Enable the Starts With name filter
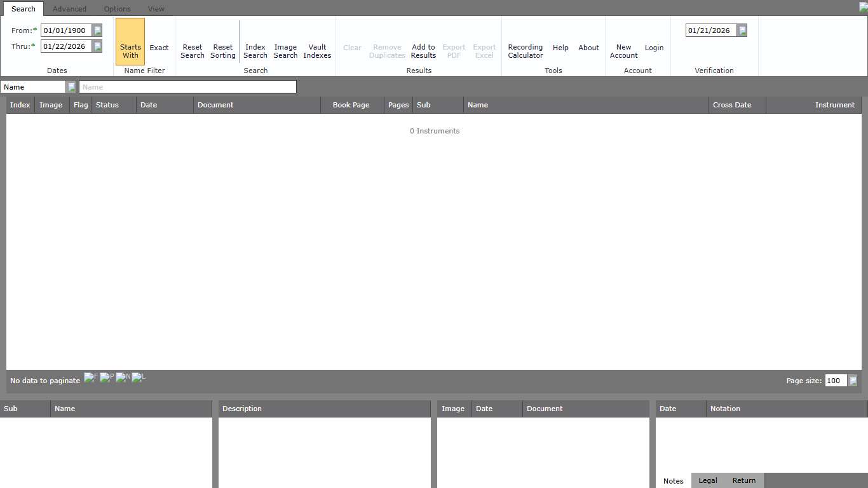 point(130,51)
